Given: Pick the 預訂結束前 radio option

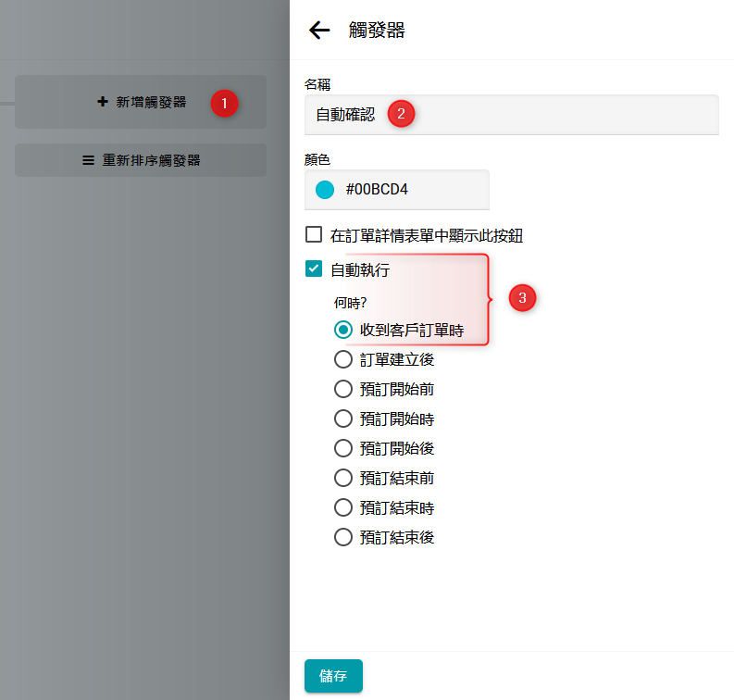Looking at the screenshot, I should 343,478.
